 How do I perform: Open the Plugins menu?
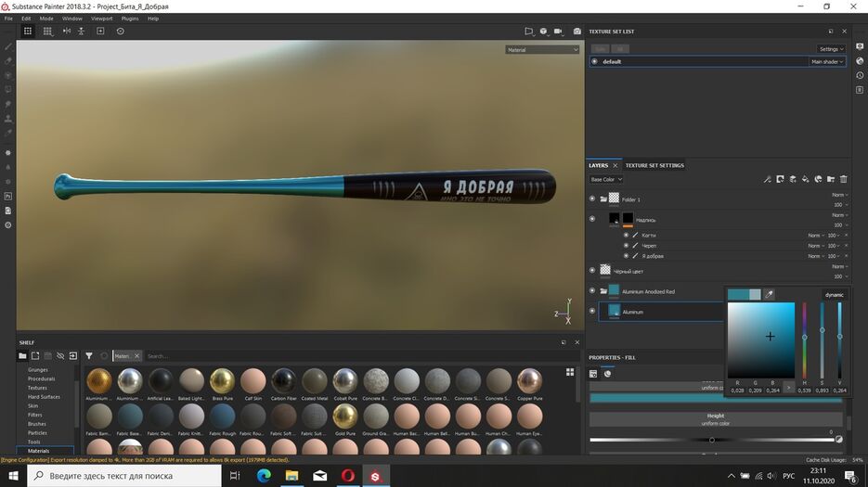click(x=130, y=19)
